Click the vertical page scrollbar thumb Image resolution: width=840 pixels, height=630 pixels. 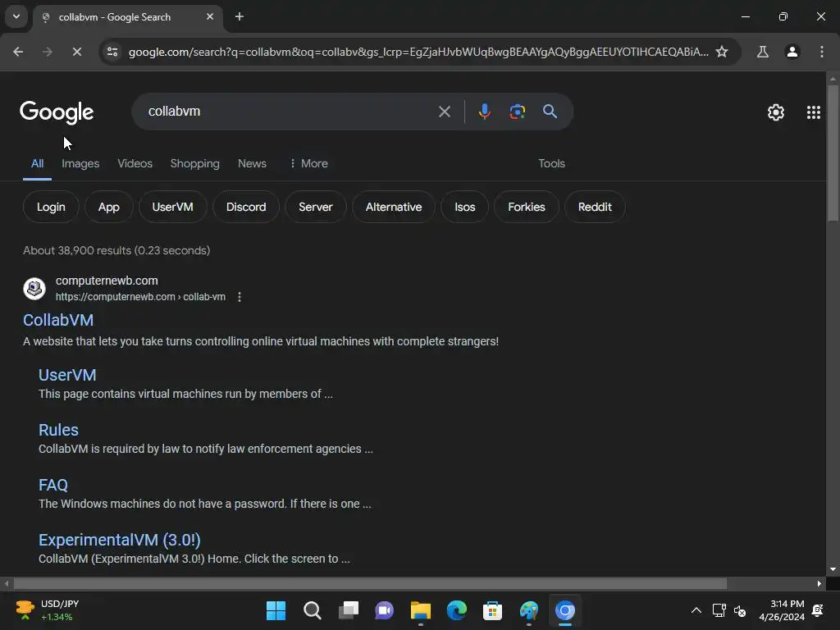pyautogui.click(x=833, y=153)
